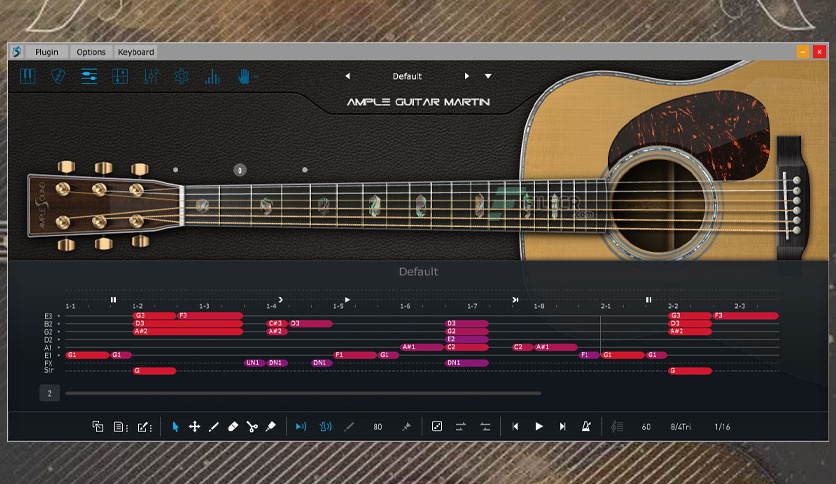This screenshot has width=836, height=484.
Task: Click the dice randomize icon
Action: coord(437,426)
